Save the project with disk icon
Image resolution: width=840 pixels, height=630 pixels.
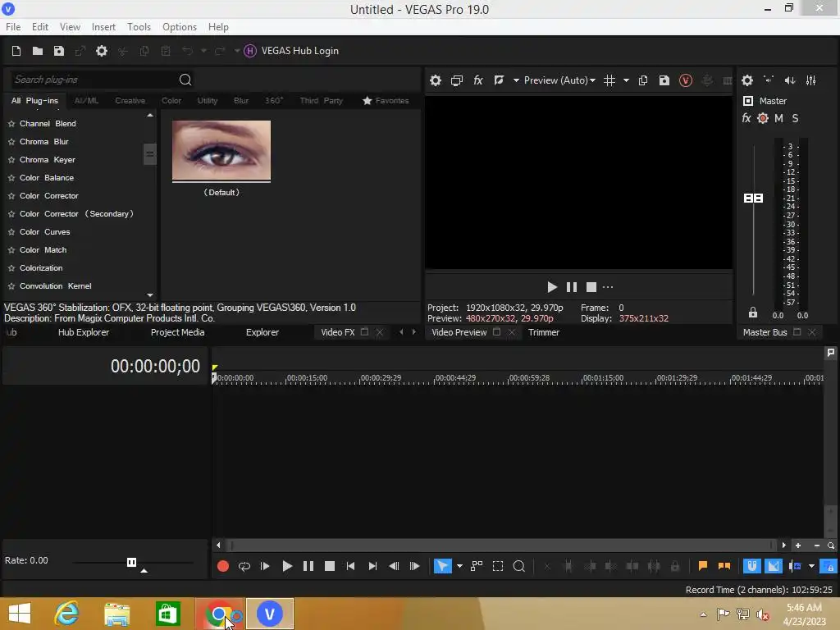pyautogui.click(x=59, y=51)
